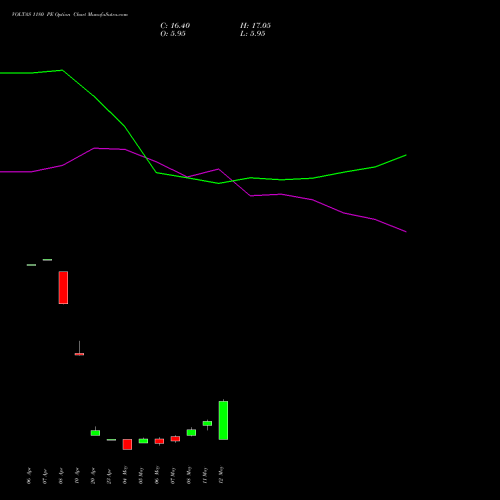Select the high value 'H: 17.05'
Image resolution: width=500 pixels, height=500 pixels.
(x=255, y=26)
